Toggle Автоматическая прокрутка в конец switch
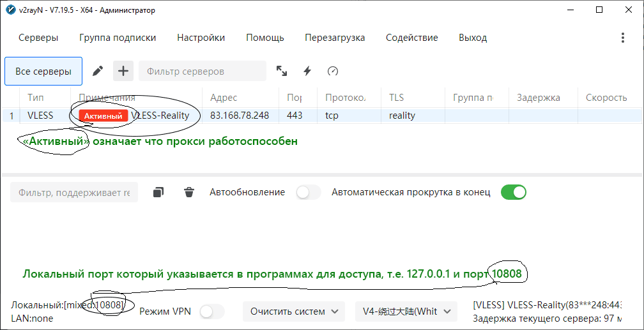Viewport: 644px width, 330px height. (514, 192)
